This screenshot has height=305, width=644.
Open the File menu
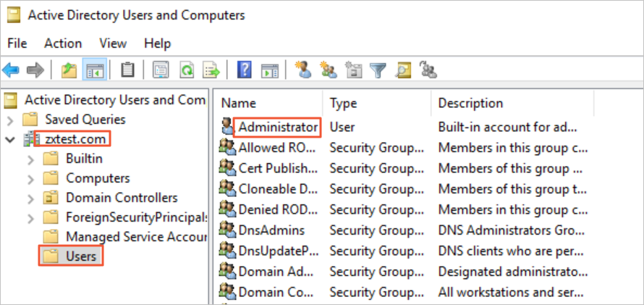[17, 43]
